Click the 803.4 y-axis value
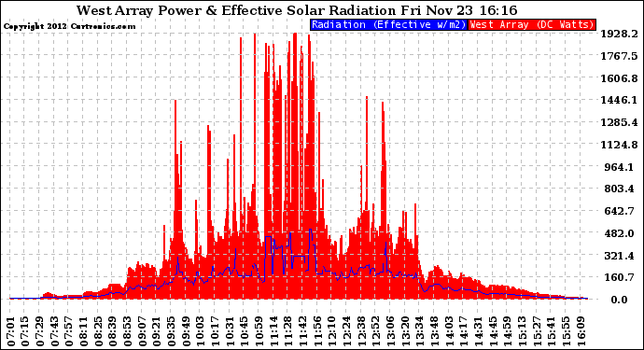The image size is (644, 350). pos(620,189)
